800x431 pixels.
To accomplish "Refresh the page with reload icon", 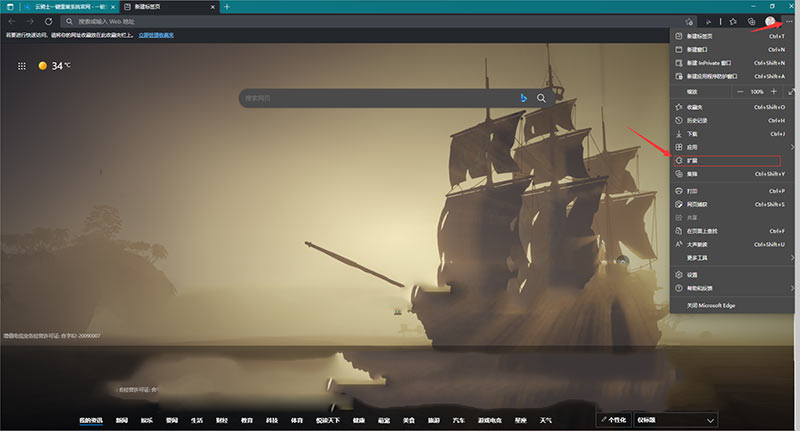I will pyautogui.click(x=48, y=21).
